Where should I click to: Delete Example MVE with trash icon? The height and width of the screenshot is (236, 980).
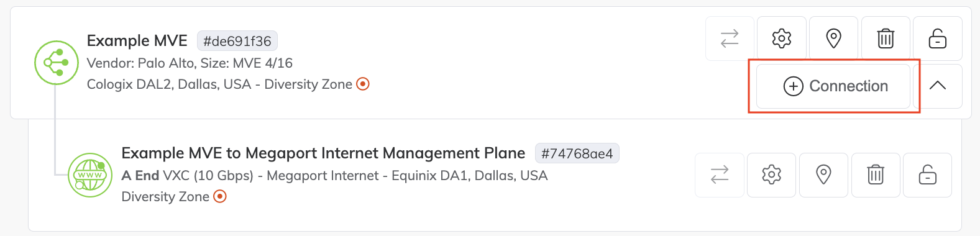click(886, 39)
